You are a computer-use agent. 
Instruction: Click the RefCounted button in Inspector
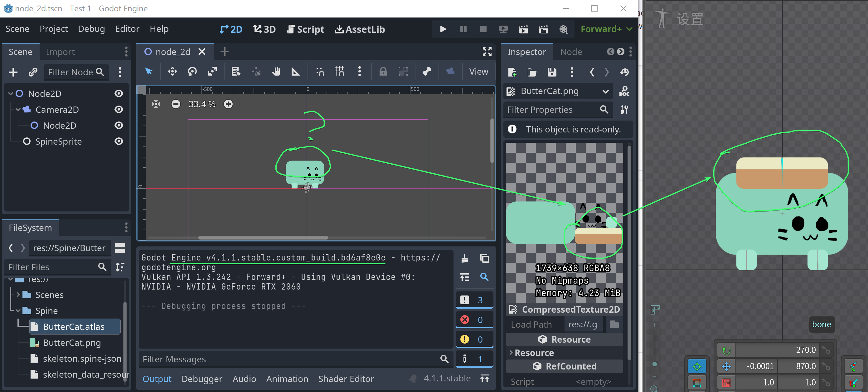(564, 366)
